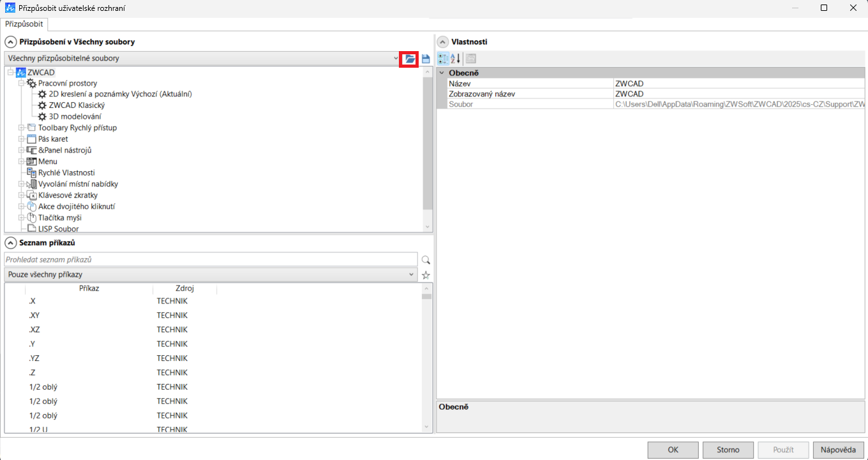
Task: Expand the Klávesové zkratky tree node
Action: [22, 195]
